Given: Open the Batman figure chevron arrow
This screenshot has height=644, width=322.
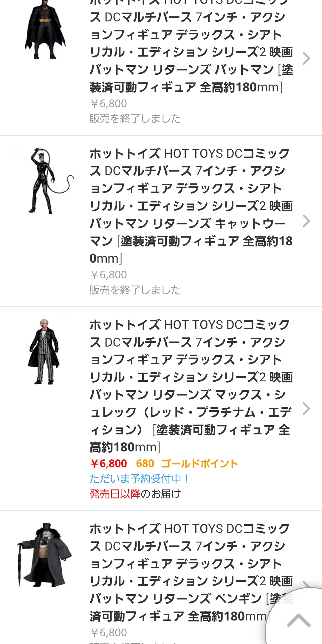Looking at the screenshot, I should [306, 59].
